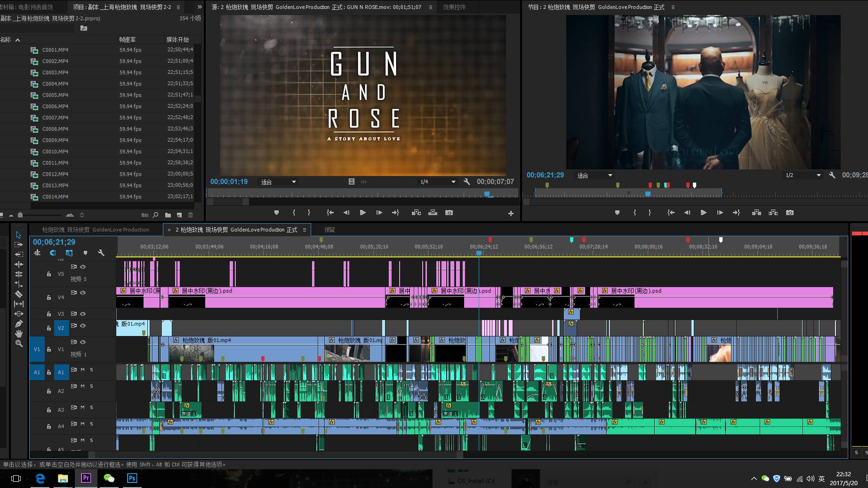The height and width of the screenshot is (488, 868).
Task: Select the Razor tool
Action: click(18, 294)
